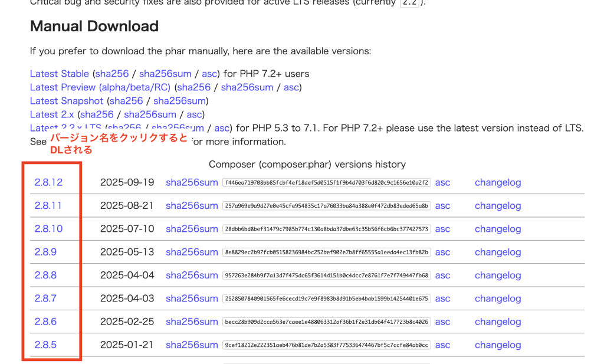Open sha256sum for version 2.8.12
Viewport: 604px width, 364px height.
[192, 182]
